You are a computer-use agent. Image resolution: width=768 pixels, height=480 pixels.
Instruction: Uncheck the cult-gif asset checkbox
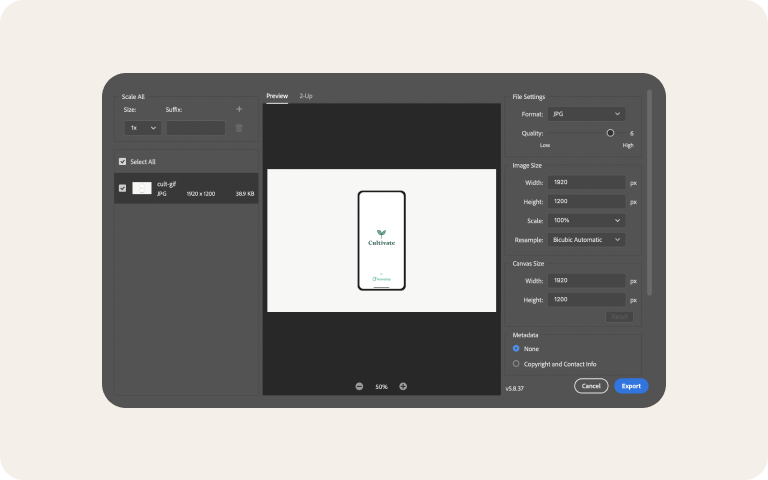pos(122,188)
